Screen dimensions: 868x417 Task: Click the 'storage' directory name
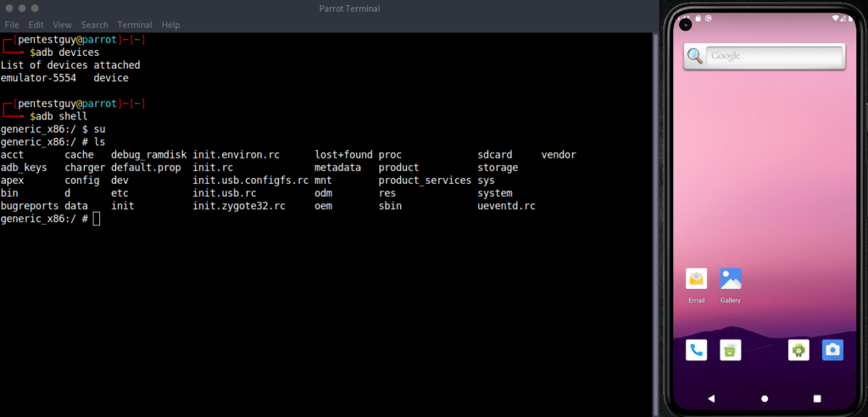pos(498,168)
